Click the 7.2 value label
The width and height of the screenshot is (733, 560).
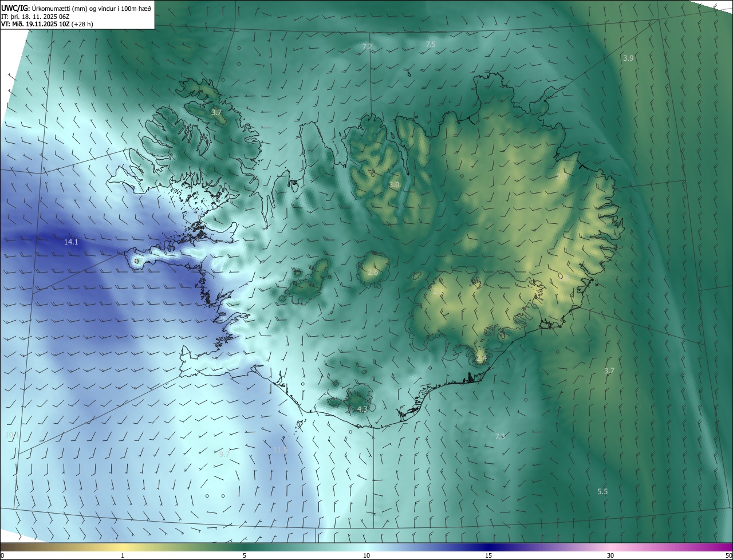[367, 46]
